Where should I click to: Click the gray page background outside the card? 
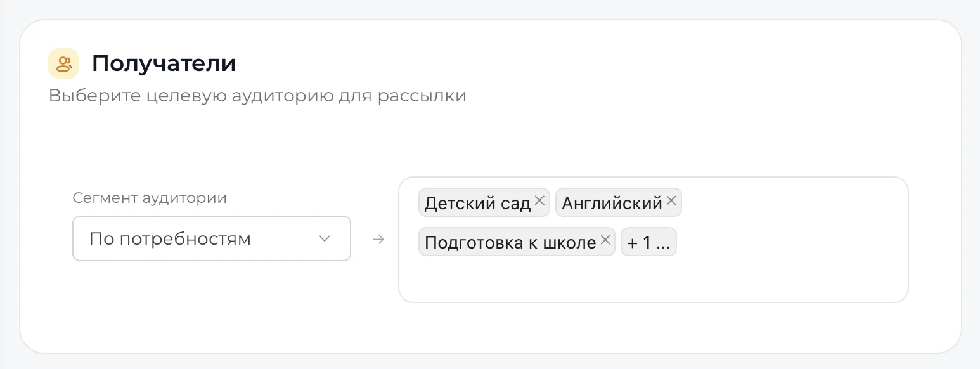tap(490, 9)
